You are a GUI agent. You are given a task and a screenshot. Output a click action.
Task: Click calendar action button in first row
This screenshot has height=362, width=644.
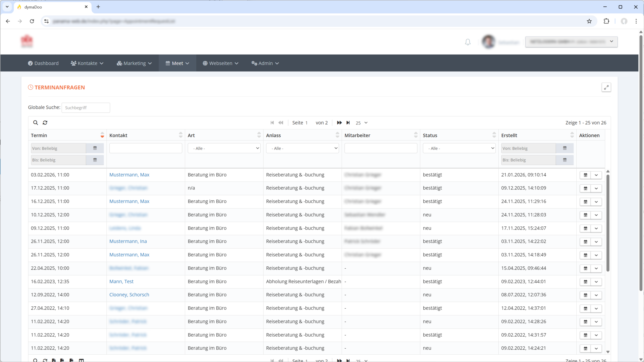tap(585, 175)
